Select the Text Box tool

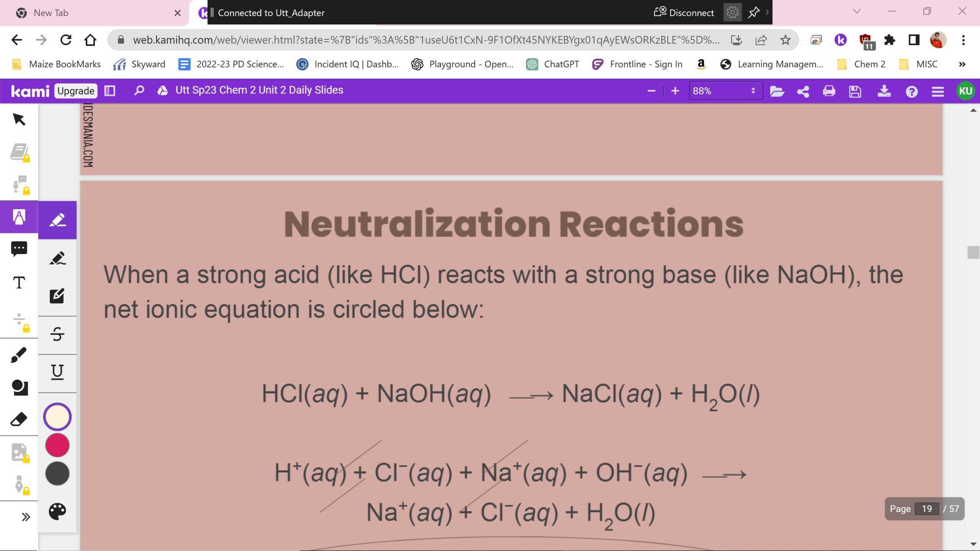point(19,283)
